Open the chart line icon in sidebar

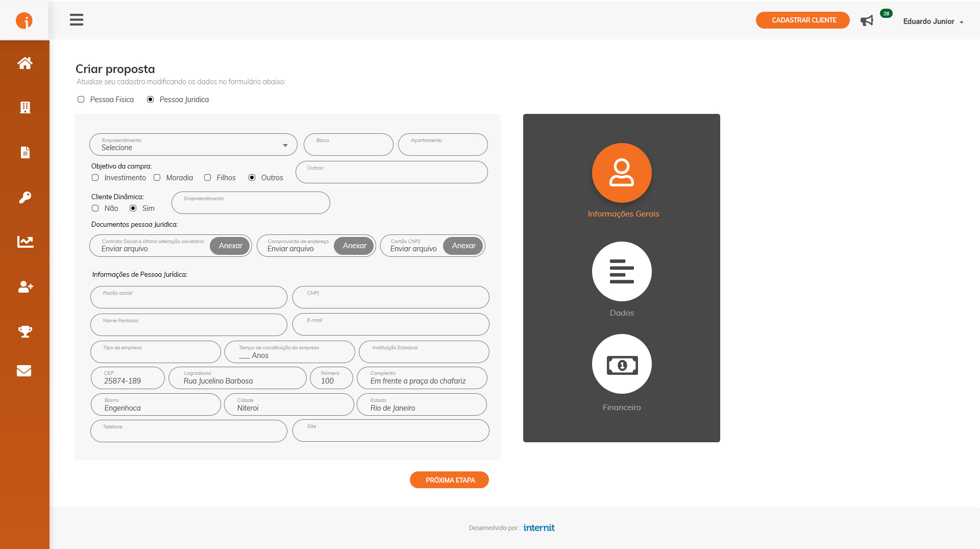click(24, 242)
